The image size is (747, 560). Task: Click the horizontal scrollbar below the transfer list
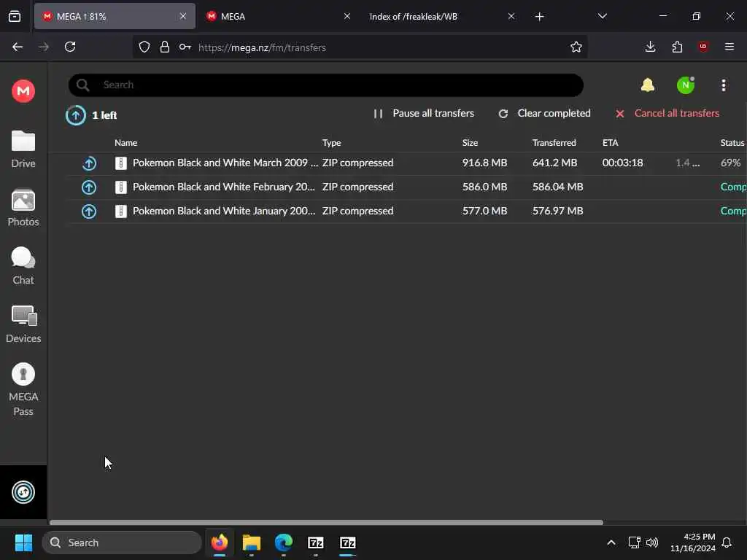coord(326,522)
